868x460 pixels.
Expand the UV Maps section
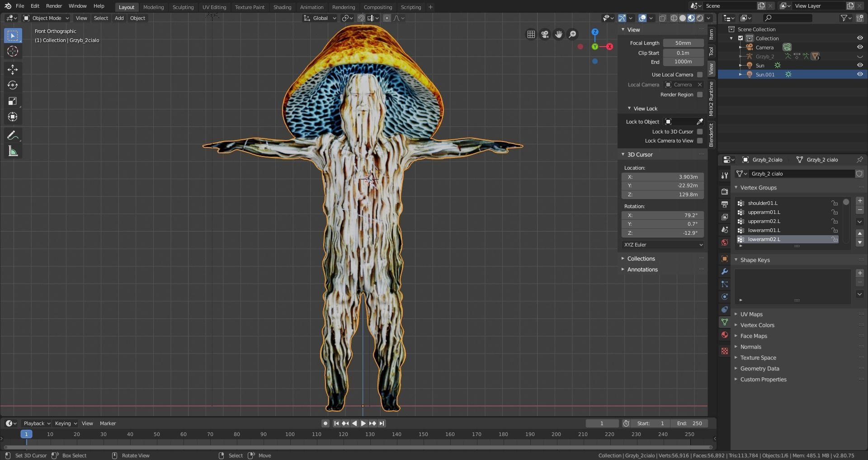pyautogui.click(x=751, y=314)
